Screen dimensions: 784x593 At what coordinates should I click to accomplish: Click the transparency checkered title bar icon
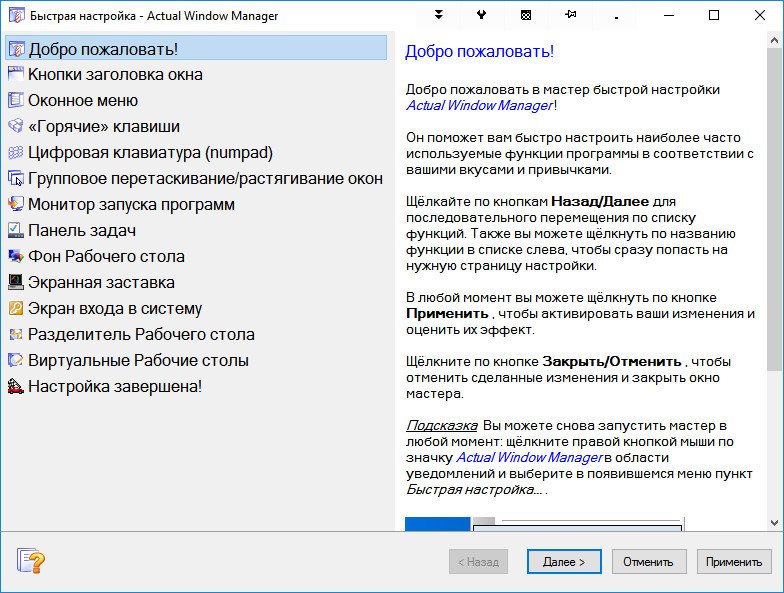(526, 15)
